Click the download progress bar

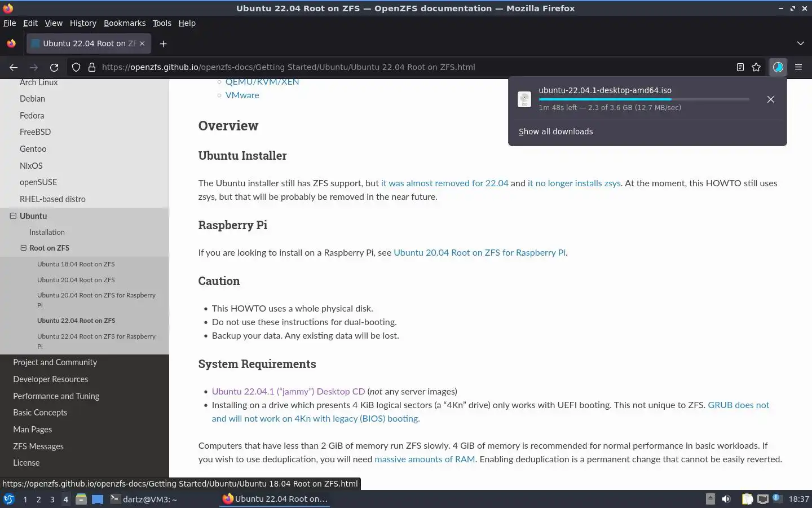(644, 99)
